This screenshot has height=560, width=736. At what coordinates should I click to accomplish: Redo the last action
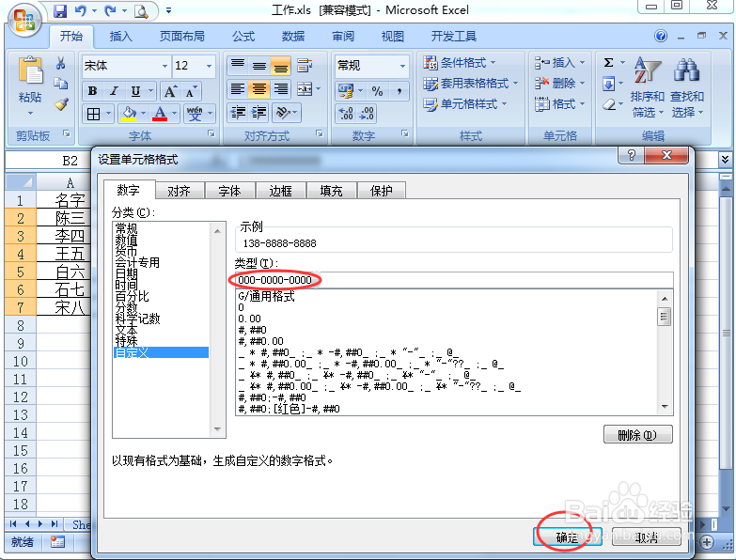[x=111, y=10]
